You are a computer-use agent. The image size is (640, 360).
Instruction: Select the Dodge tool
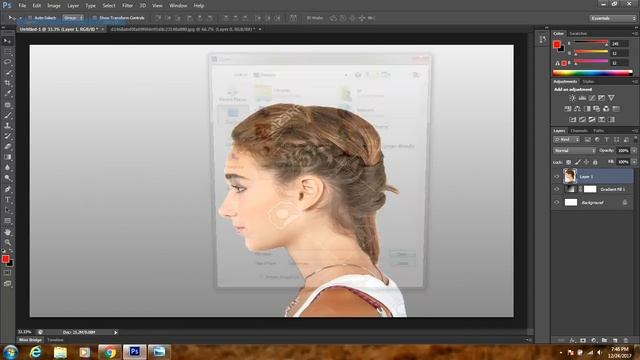[7, 178]
